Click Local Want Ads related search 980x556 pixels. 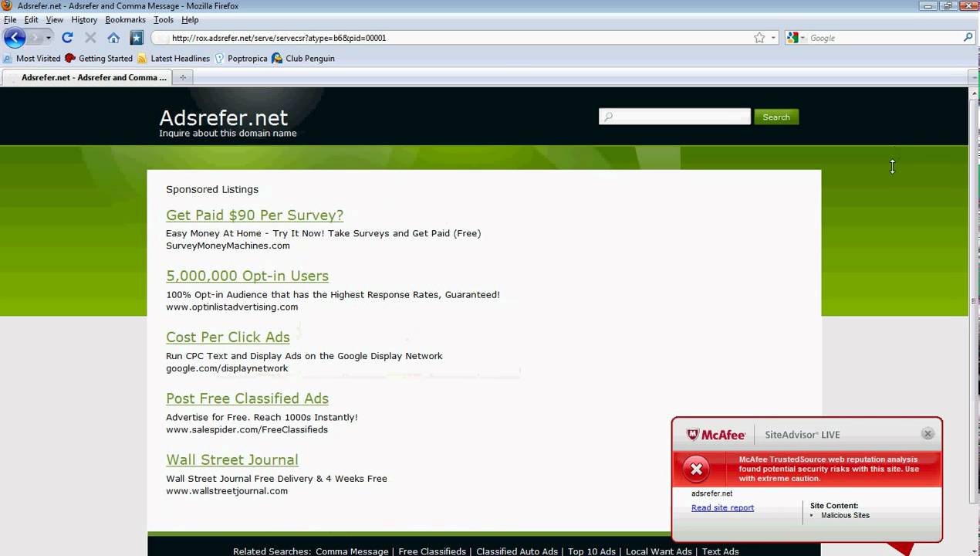pyautogui.click(x=659, y=551)
